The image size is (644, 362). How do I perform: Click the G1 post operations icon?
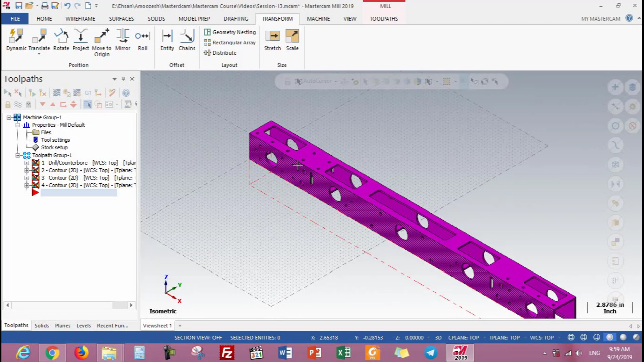click(x=88, y=93)
